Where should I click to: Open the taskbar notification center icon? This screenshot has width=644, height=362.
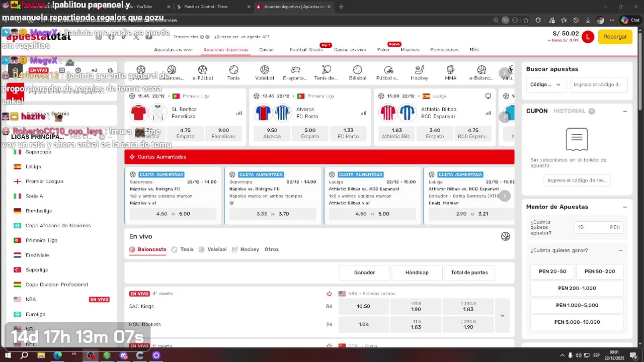click(x=633, y=355)
